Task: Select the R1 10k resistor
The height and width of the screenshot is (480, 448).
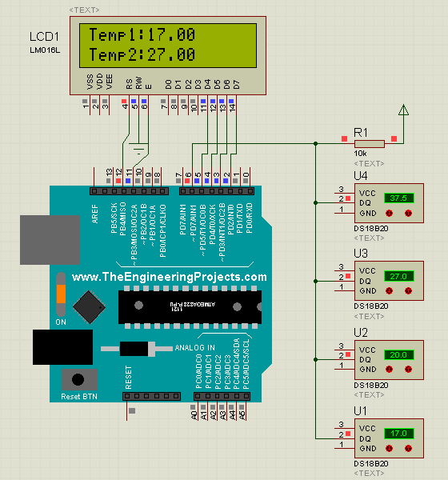Action: pos(370,144)
